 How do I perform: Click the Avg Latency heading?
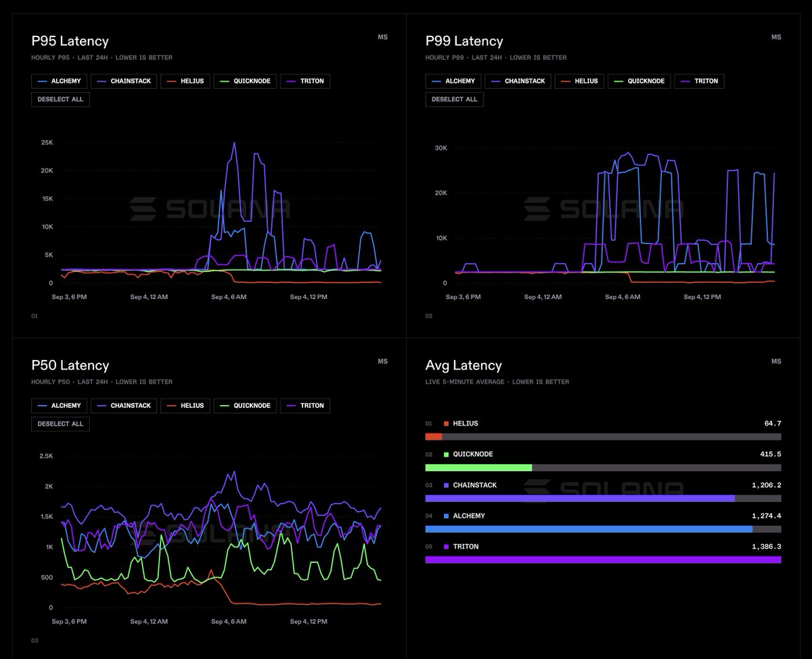coord(464,365)
